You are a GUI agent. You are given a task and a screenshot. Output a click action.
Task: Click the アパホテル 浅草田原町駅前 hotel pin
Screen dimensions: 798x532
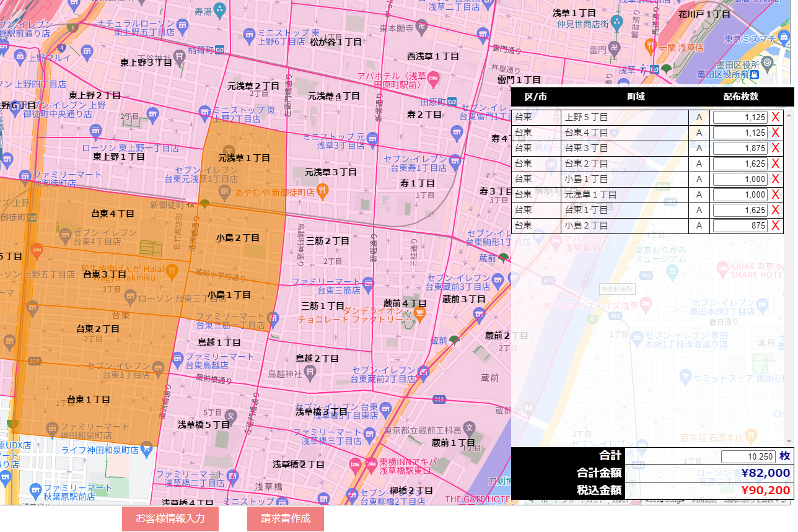[x=434, y=79]
